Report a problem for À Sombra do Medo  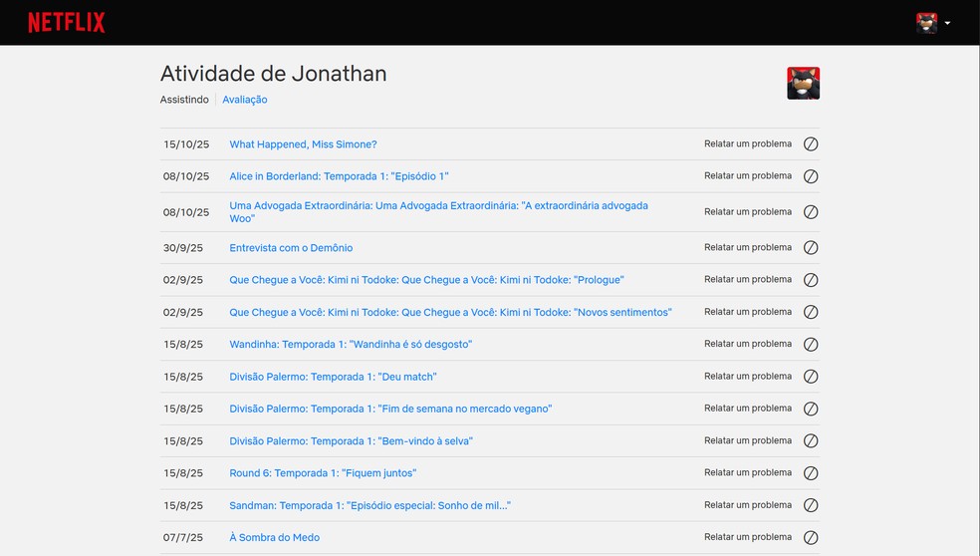coord(748,537)
